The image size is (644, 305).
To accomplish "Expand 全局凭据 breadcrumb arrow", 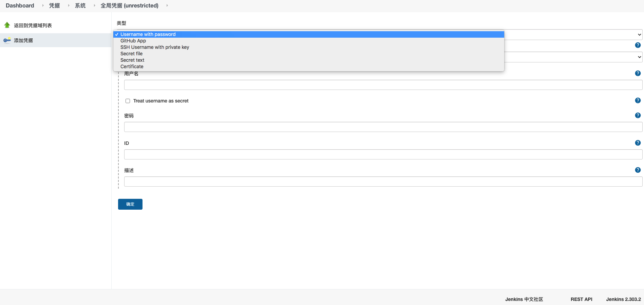I will (167, 5).
